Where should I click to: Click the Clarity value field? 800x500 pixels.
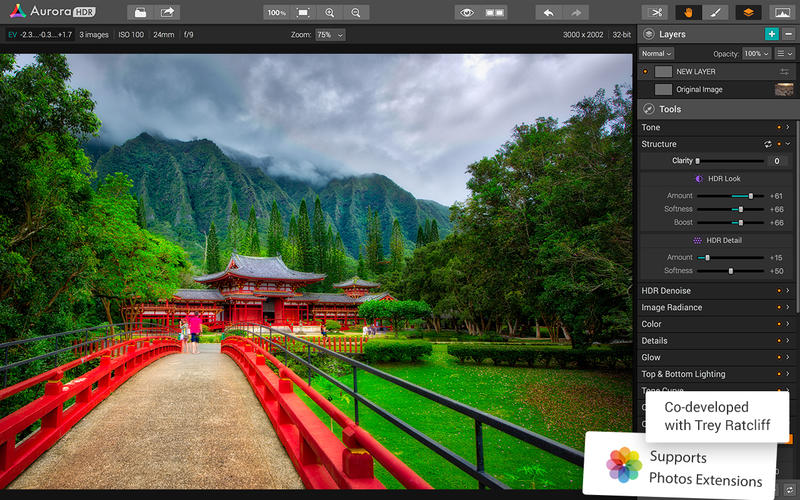[x=777, y=161]
